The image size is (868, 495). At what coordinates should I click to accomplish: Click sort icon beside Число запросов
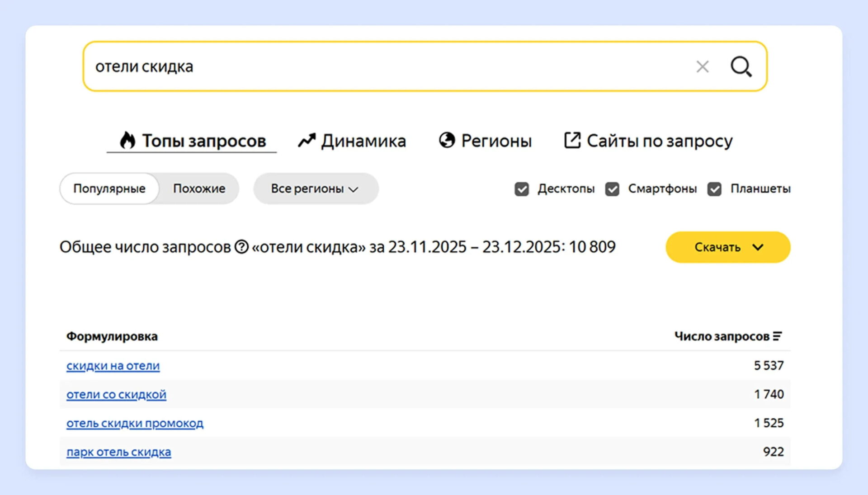(x=778, y=336)
